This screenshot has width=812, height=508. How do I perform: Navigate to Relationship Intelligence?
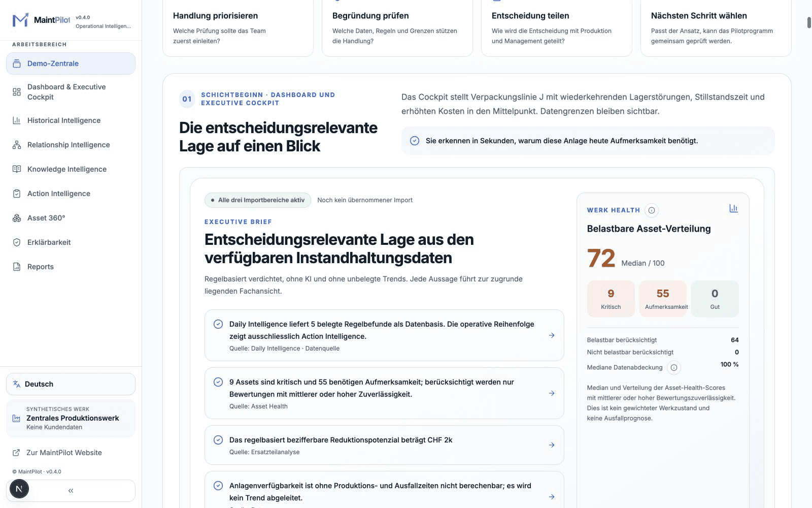[x=71, y=145]
